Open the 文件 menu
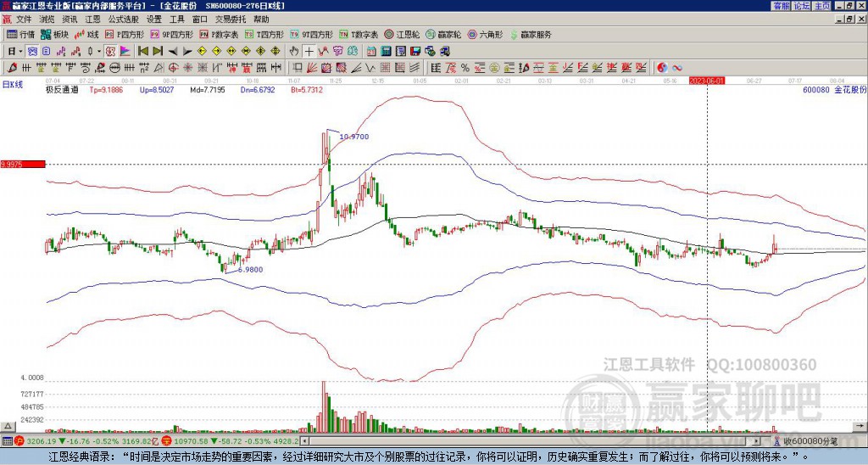The height and width of the screenshot is (465, 868). coord(24,20)
